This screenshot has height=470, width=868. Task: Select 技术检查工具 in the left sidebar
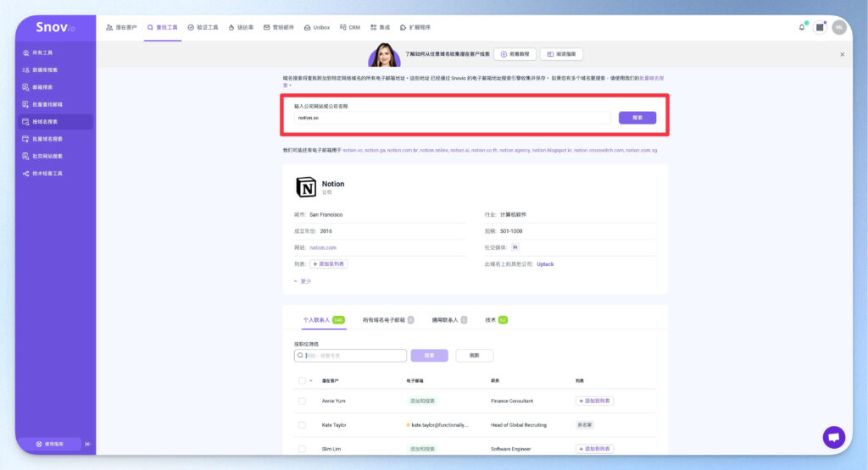(55, 173)
